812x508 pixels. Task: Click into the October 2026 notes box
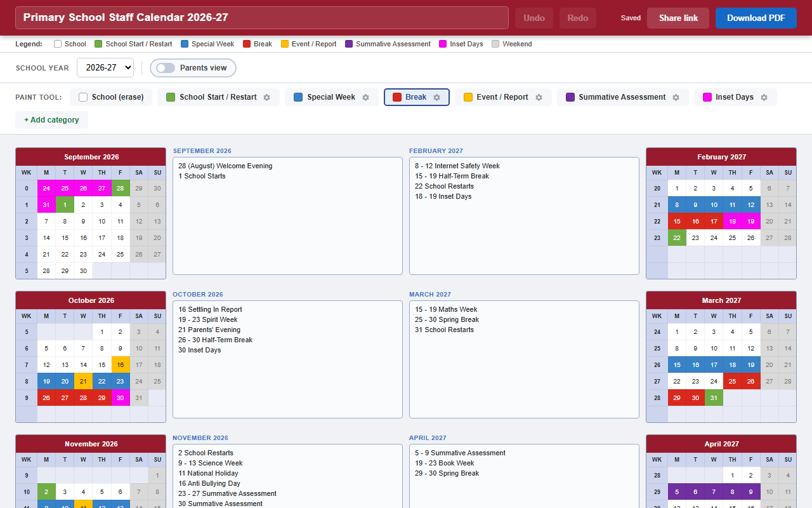(x=287, y=359)
